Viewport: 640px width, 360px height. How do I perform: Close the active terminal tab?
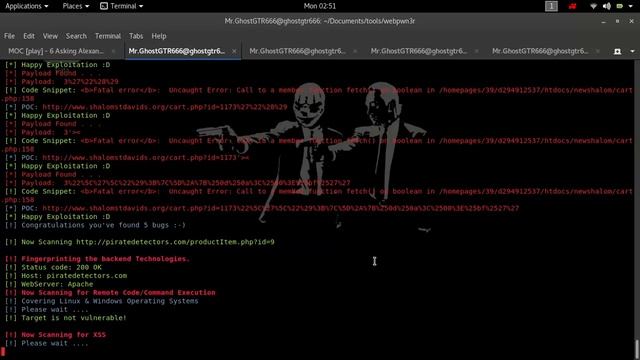tap(234, 51)
